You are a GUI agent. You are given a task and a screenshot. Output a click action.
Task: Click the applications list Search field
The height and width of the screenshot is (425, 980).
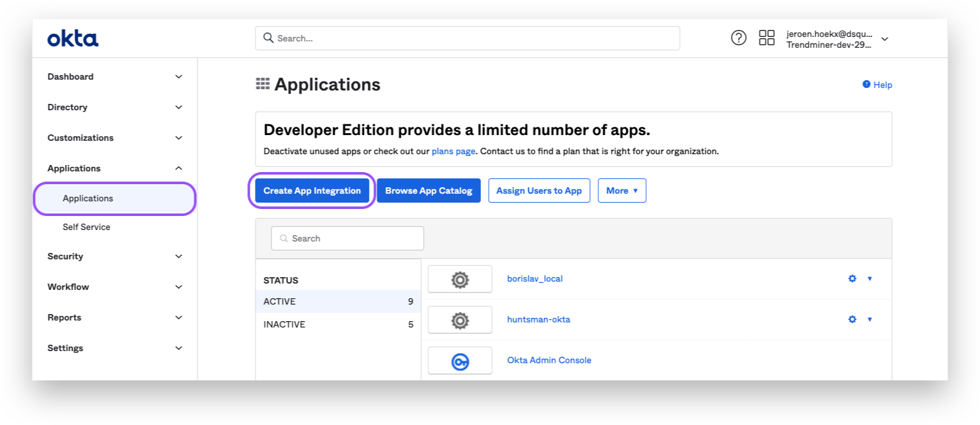347,238
